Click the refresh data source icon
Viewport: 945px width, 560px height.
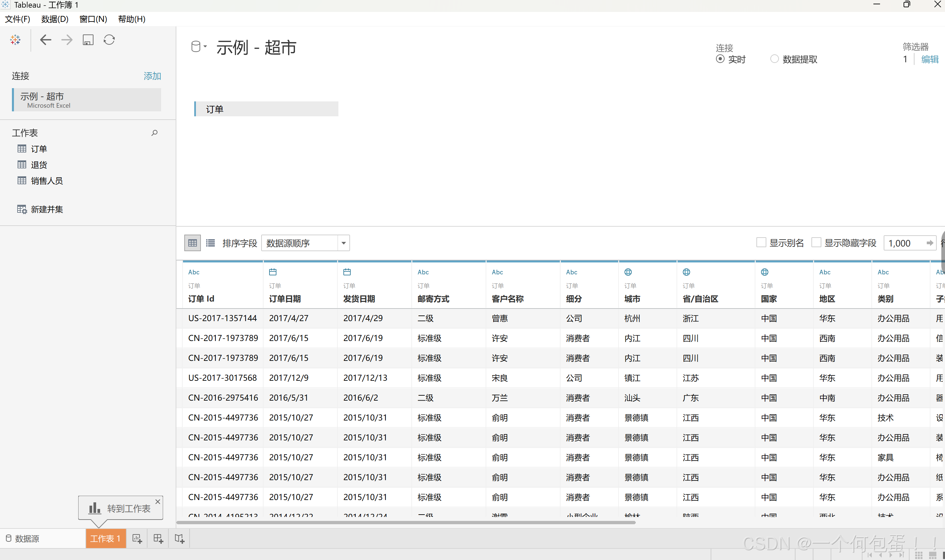(x=109, y=40)
